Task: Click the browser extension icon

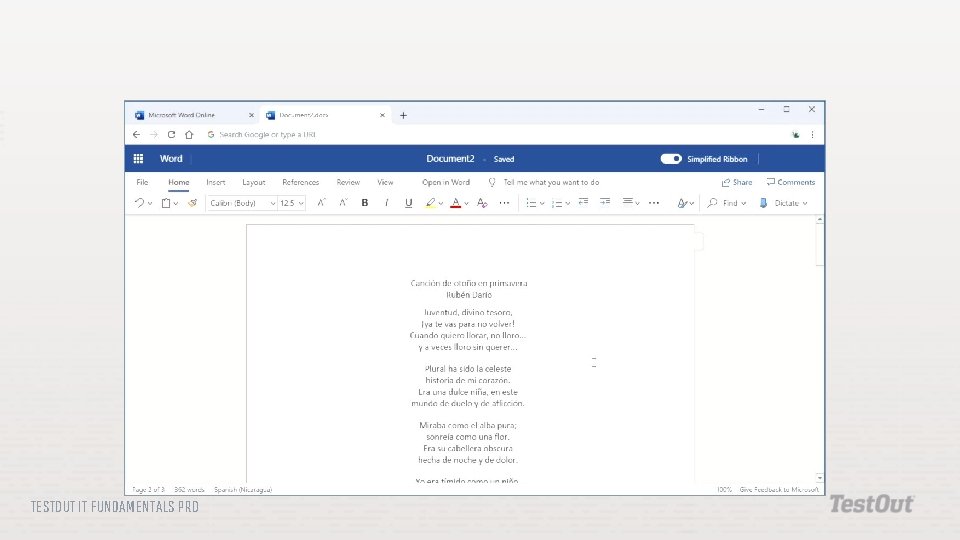Action: (x=795, y=135)
